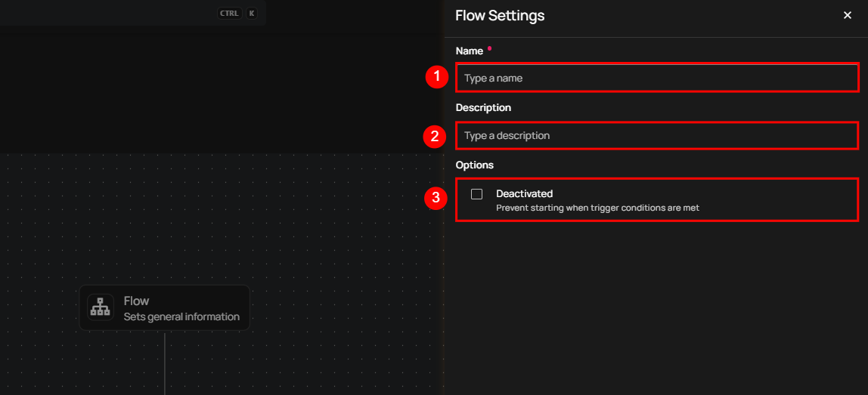This screenshot has height=395, width=868.
Task: Click the K shortcut key badge
Action: (x=252, y=13)
